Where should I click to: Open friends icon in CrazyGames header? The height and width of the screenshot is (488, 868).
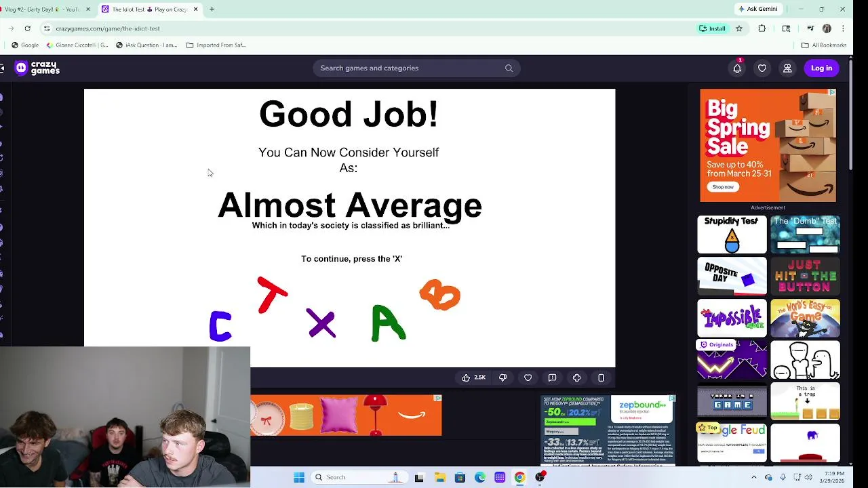pyautogui.click(x=787, y=68)
